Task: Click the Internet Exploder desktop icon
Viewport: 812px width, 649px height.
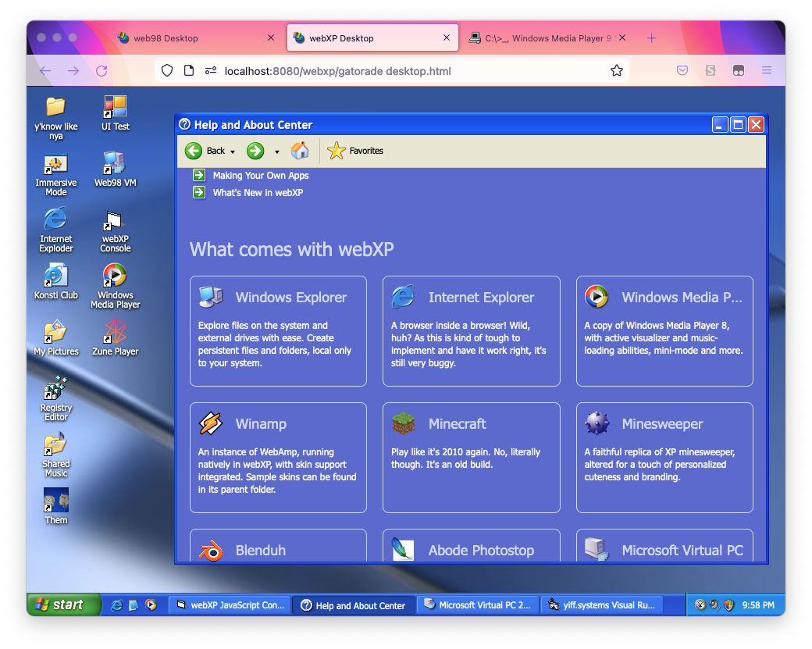Action: click(x=56, y=222)
